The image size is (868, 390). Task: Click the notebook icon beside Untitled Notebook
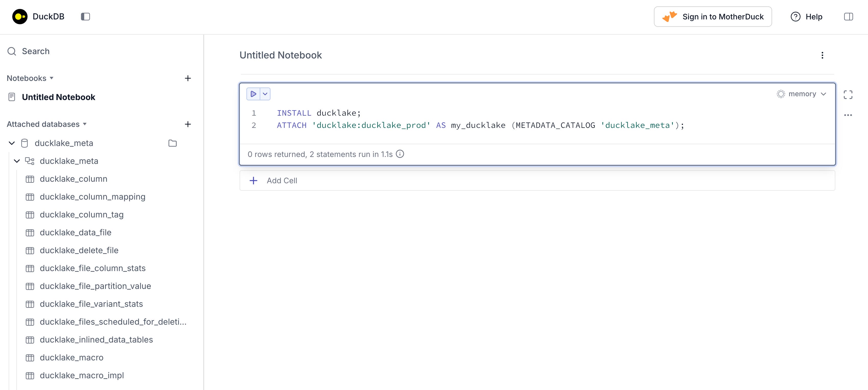(12, 97)
